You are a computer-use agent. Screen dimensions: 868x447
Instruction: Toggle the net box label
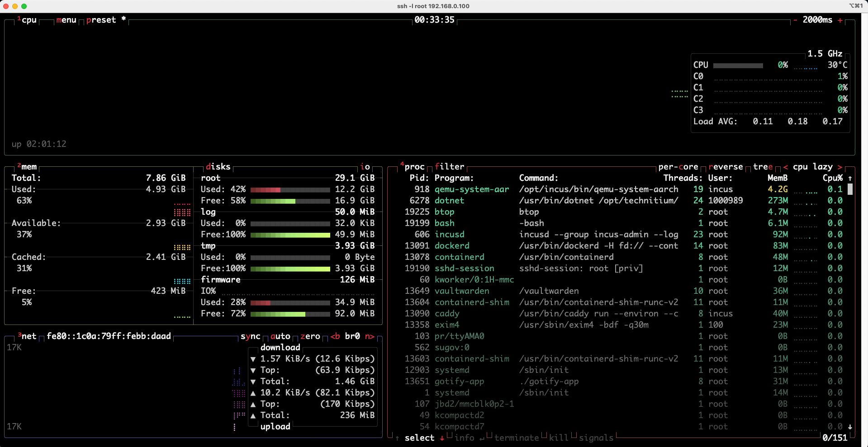click(27, 336)
